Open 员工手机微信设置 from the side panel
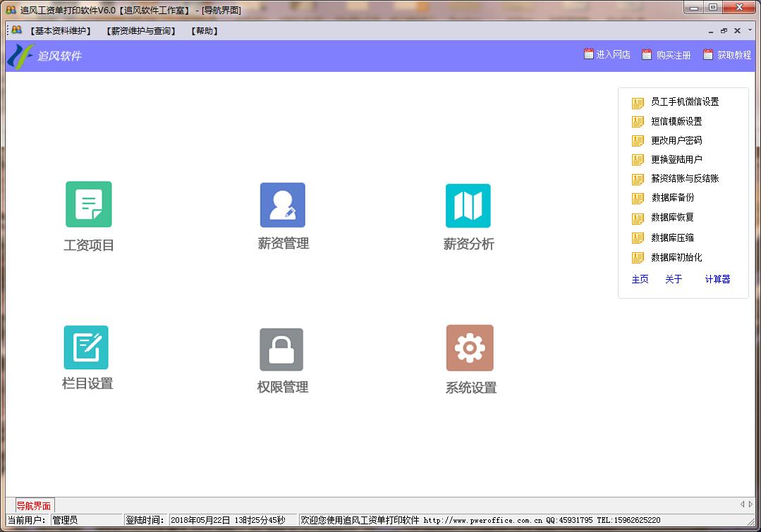761x532 pixels. point(684,102)
